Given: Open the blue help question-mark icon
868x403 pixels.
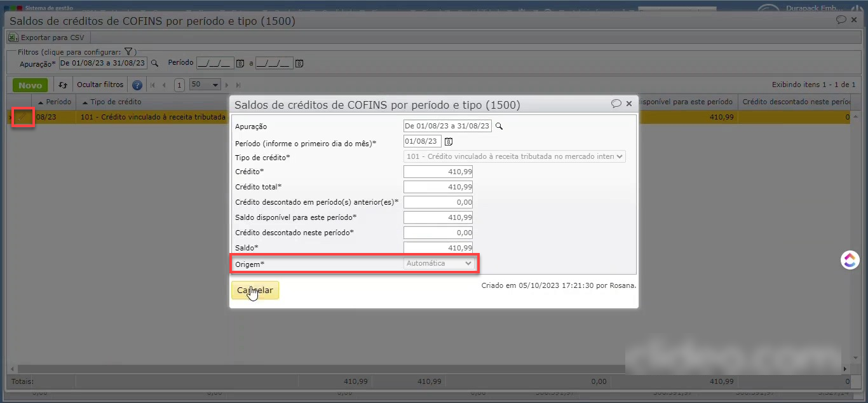Looking at the screenshot, I should point(137,85).
